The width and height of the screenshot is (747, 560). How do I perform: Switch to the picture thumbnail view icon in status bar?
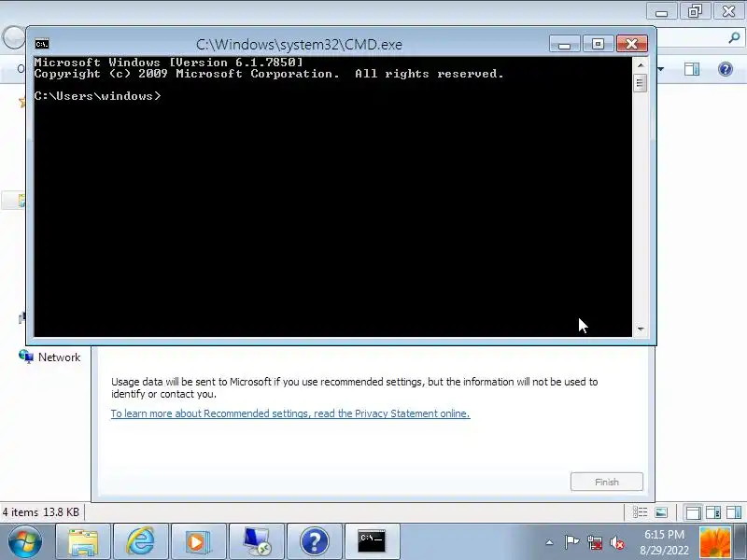point(661,512)
